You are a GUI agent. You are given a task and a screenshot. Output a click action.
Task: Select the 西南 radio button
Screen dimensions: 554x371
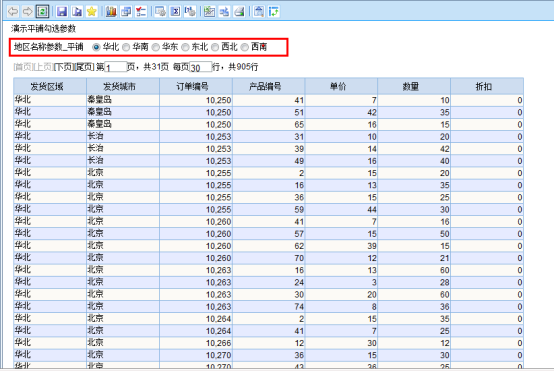[244, 47]
